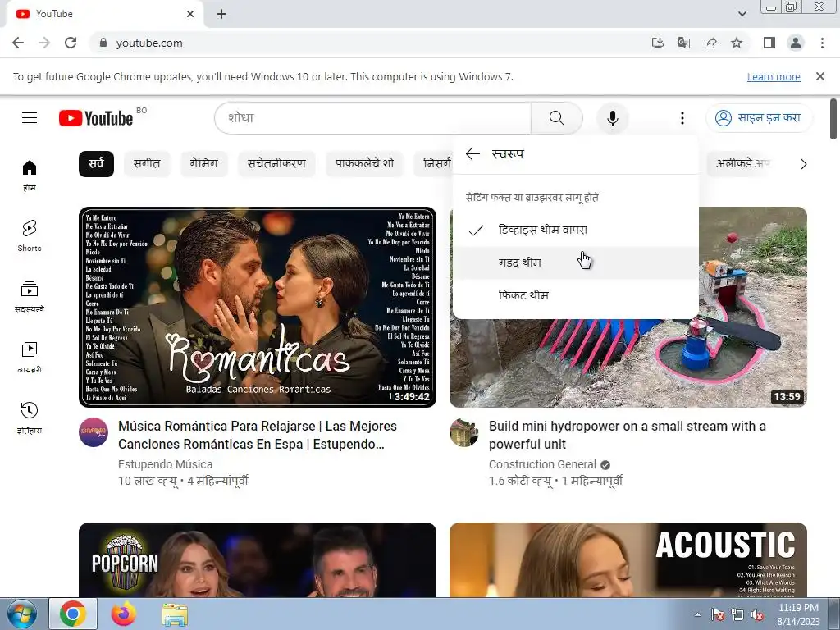Open Estupendo Música channel avatar
840x630 pixels.
pyautogui.click(x=94, y=432)
